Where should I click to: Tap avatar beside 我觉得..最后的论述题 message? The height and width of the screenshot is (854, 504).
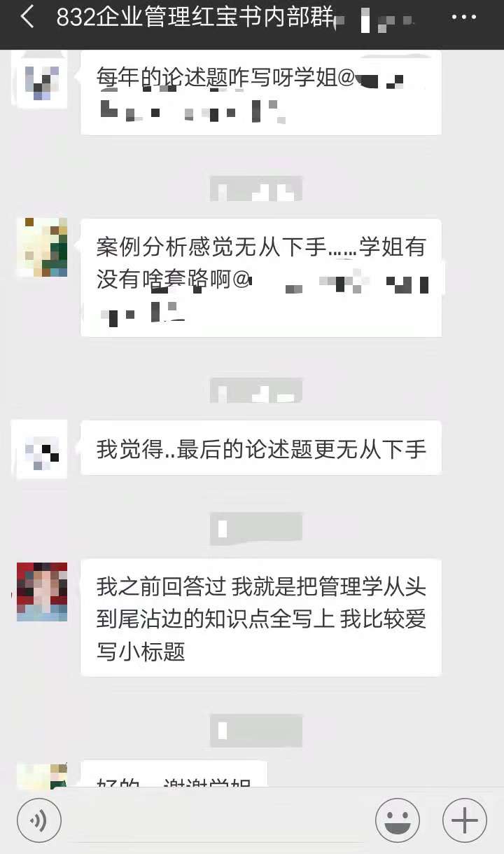pyautogui.click(x=42, y=449)
